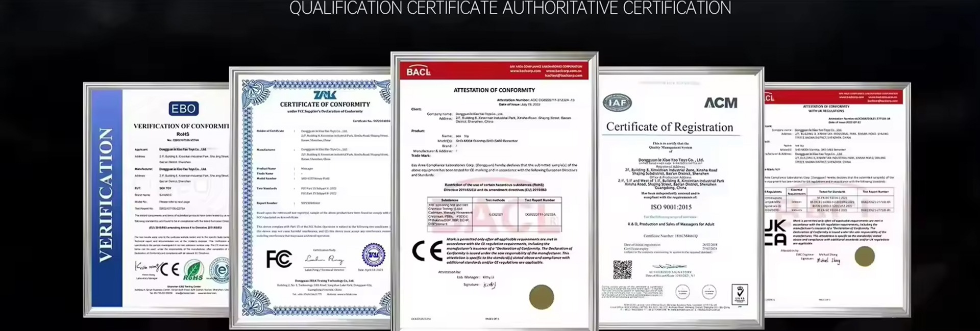The width and height of the screenshot is (980, 331).
Task: Select the green RoHS leaf logo
Action: click(x=193, y=270)
